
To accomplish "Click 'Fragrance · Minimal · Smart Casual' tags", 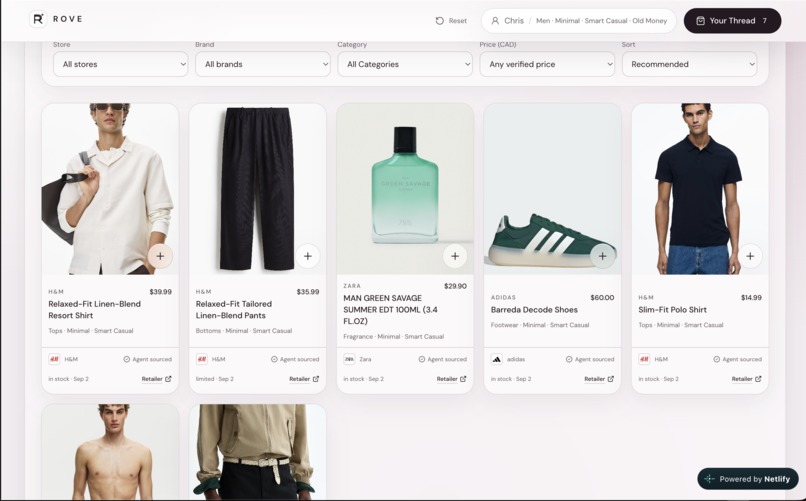I will 393,337.
